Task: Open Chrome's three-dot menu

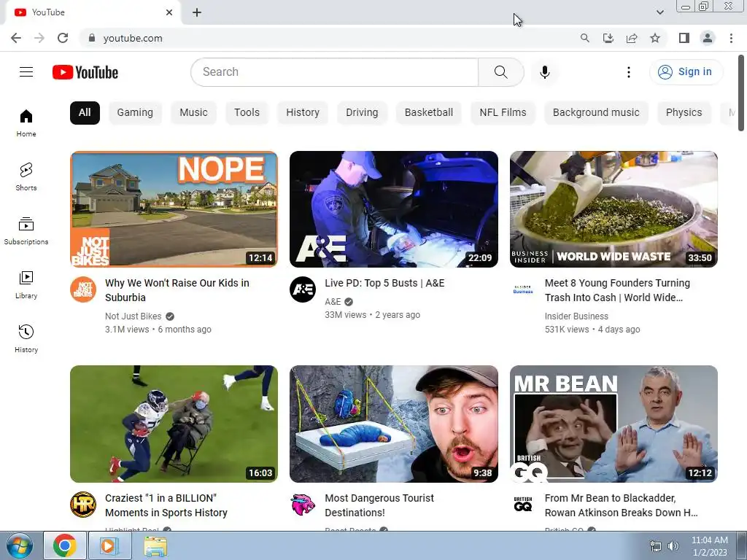Action: coord(731,38)
